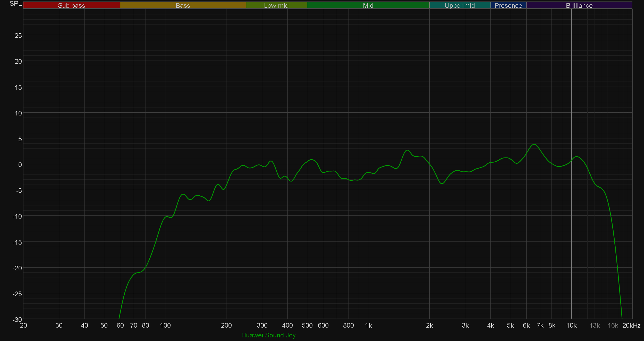Click the curve's highest peak near 7k

535,144
